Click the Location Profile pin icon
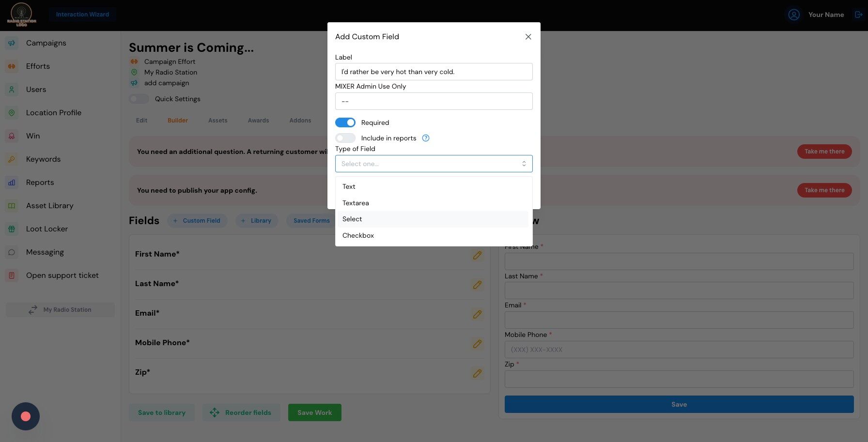Image resolution: width=868 pixels, height=442 pixels. pyautogui.click(x=12, y=113)
